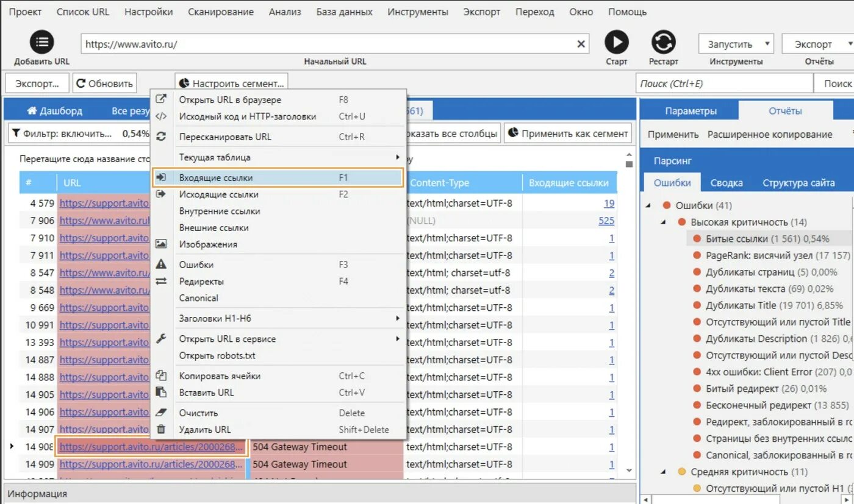Screen dimensions: 854x504
Task: Click the eraser icon beside Очистить
Action: [161, 413]
